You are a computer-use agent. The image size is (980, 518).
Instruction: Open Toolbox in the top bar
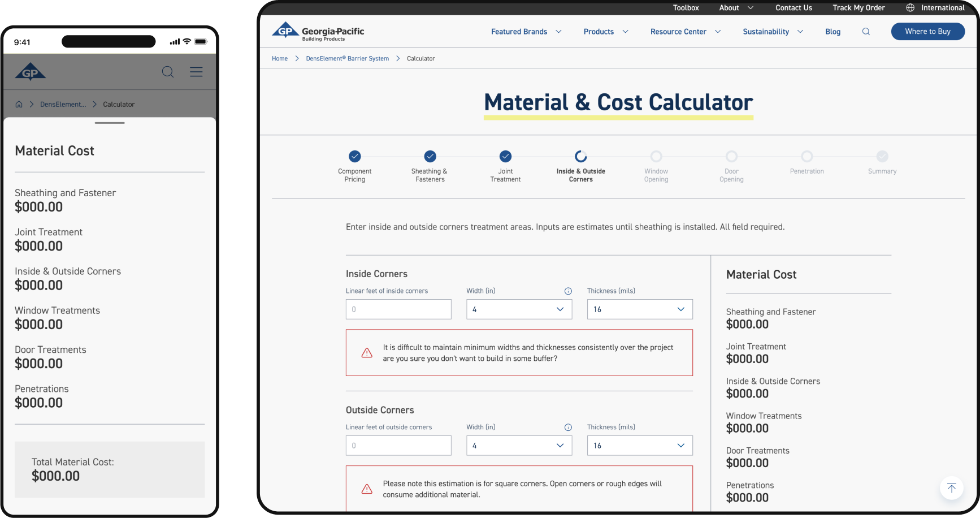coord(686,8)
